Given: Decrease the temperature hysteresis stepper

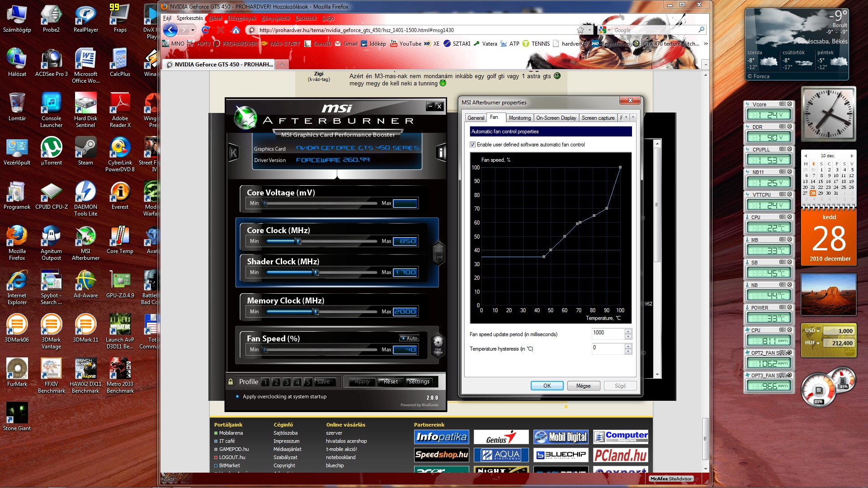Looking at the screenshot, I should pyautogui.click(x=628, y=352).
